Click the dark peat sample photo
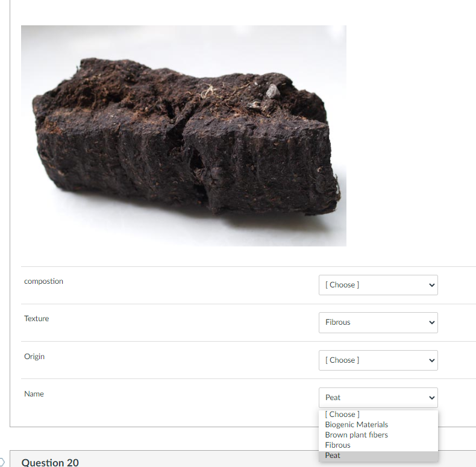This screenshot has width=476, height=467. [184, 136]
